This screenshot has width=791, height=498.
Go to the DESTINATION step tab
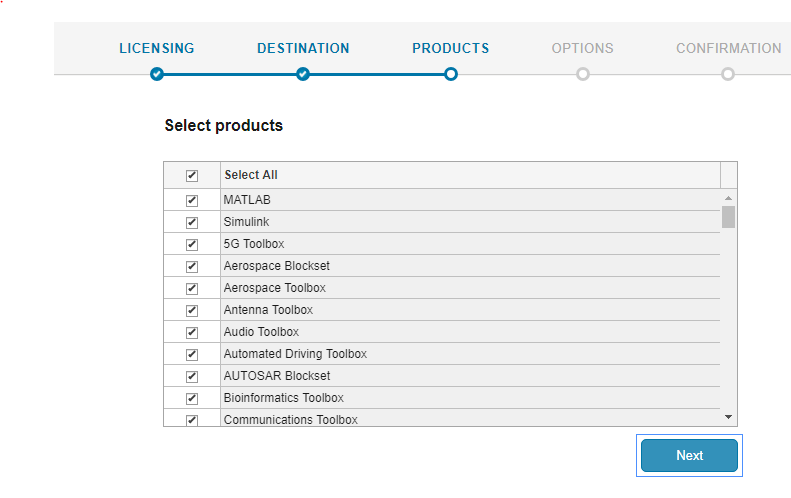coord(303,48)
